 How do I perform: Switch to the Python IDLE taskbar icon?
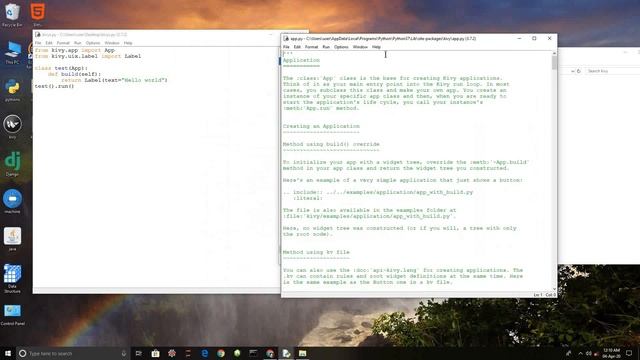click(x=286, y=353)
